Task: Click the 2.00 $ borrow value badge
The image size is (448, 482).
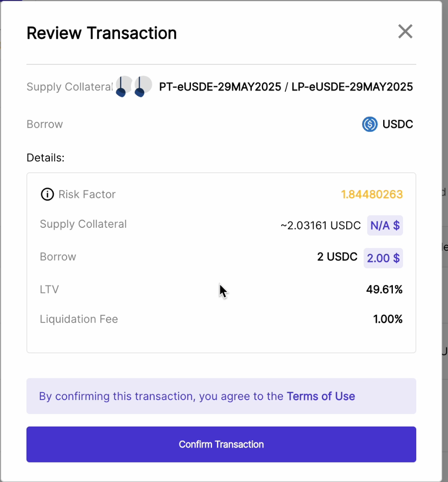Action: [x=383, y=258]
